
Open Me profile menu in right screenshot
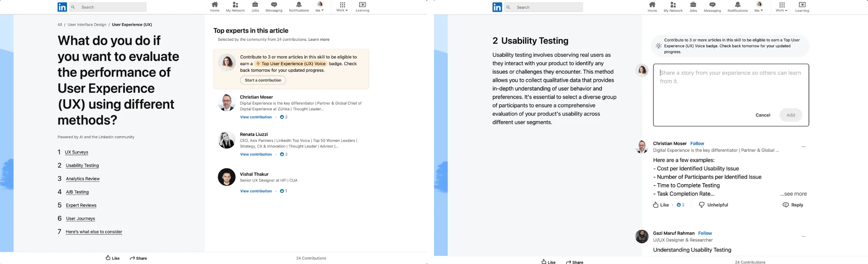click(x=759, y=7)
